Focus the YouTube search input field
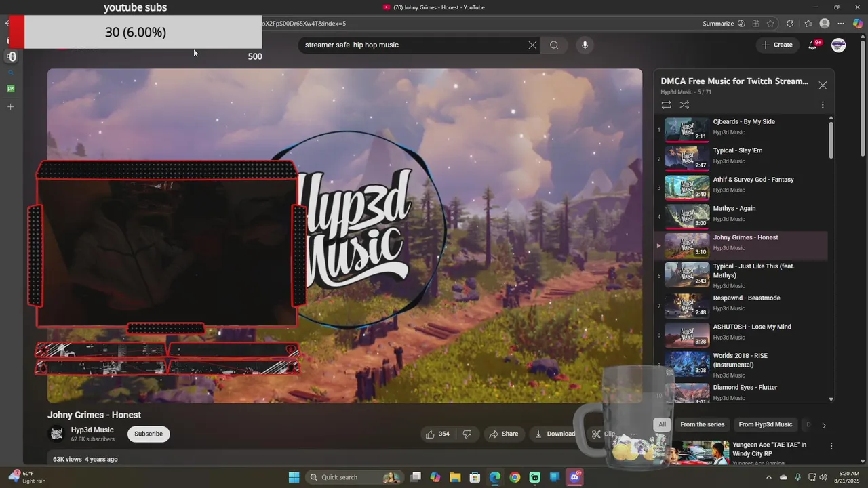Viewport: 868px width, 488px height. tap(414, 45)
